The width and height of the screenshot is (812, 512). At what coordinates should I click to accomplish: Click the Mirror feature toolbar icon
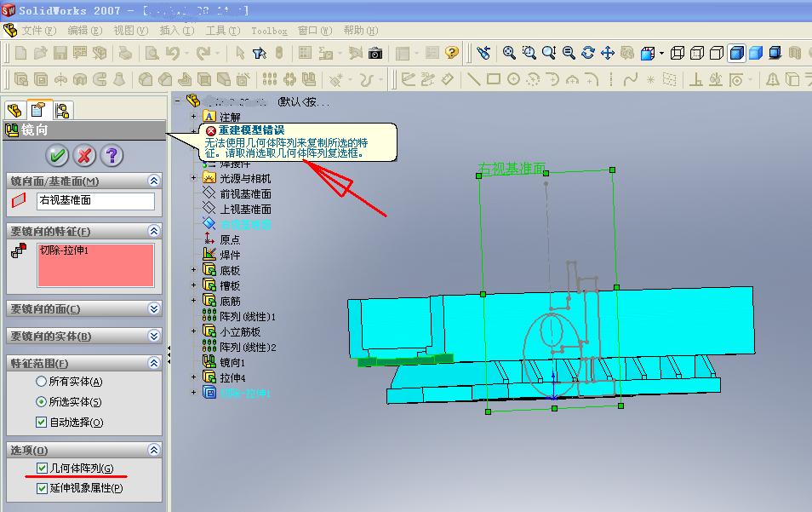(x=309, y=79)
